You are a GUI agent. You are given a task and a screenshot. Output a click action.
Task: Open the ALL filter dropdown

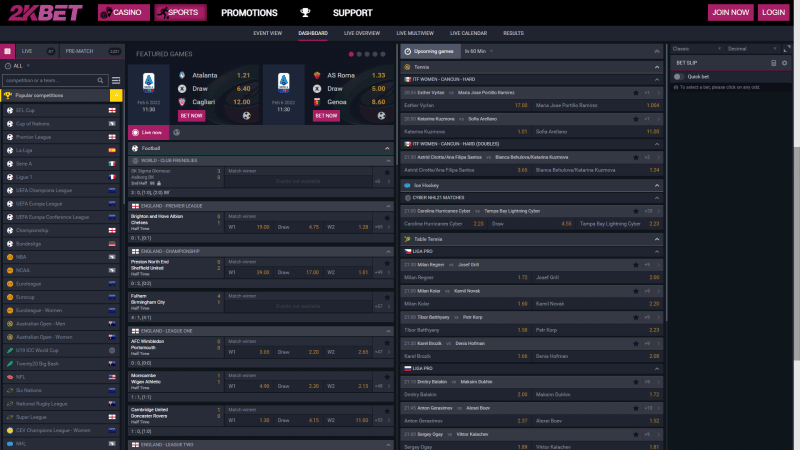pyautogui.click(x=18, y=66)
